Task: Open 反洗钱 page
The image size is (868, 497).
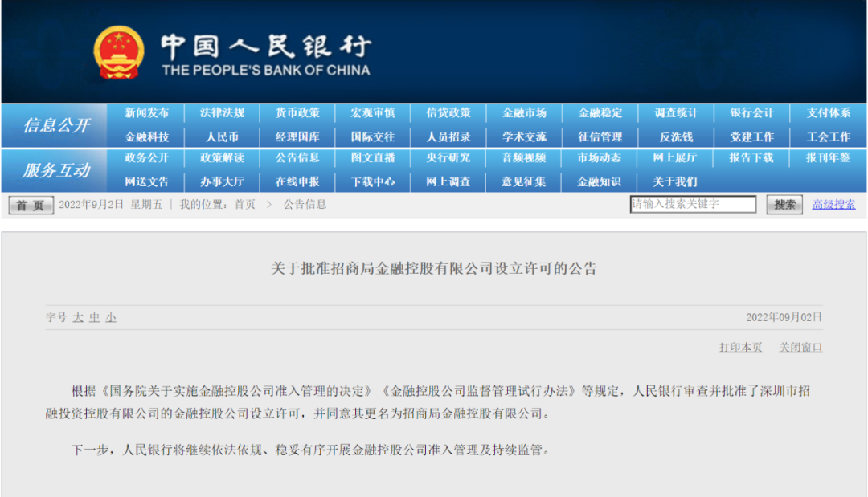Action: [676, 136]
